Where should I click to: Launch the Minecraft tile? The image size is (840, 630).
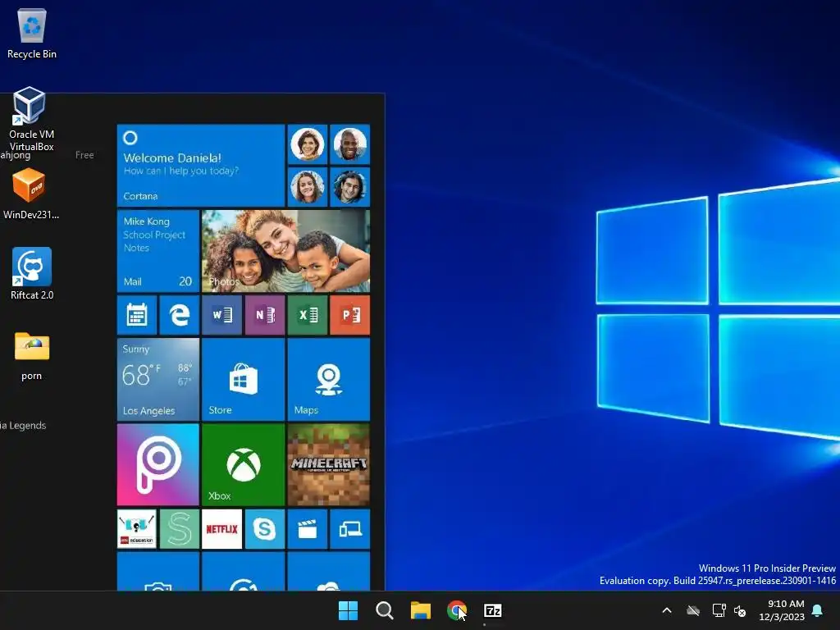click(329, 465)
